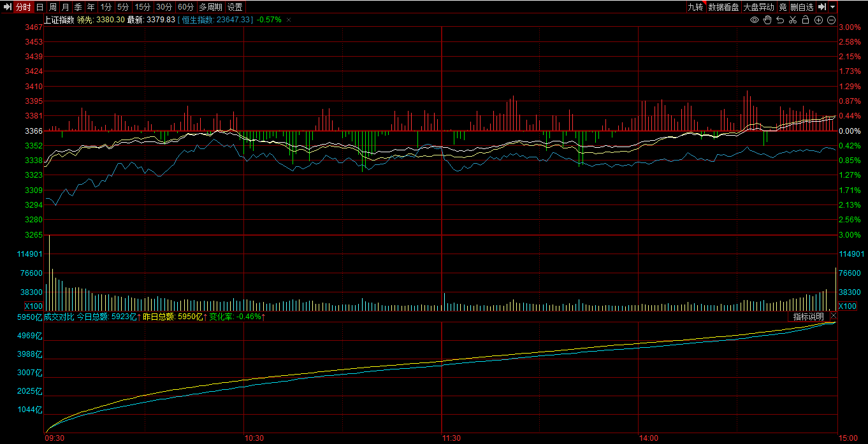
Task: Toggle the lock icon
Action: (x=806, y=20)
